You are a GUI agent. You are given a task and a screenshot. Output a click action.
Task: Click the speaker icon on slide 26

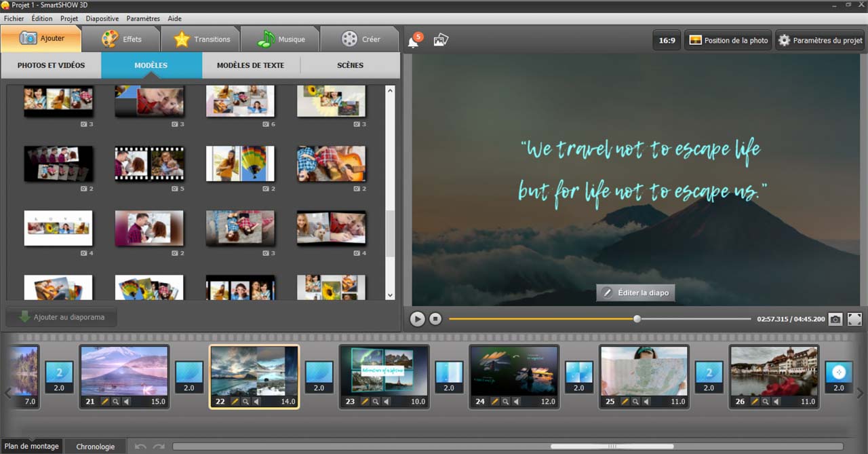click(776, 402)
